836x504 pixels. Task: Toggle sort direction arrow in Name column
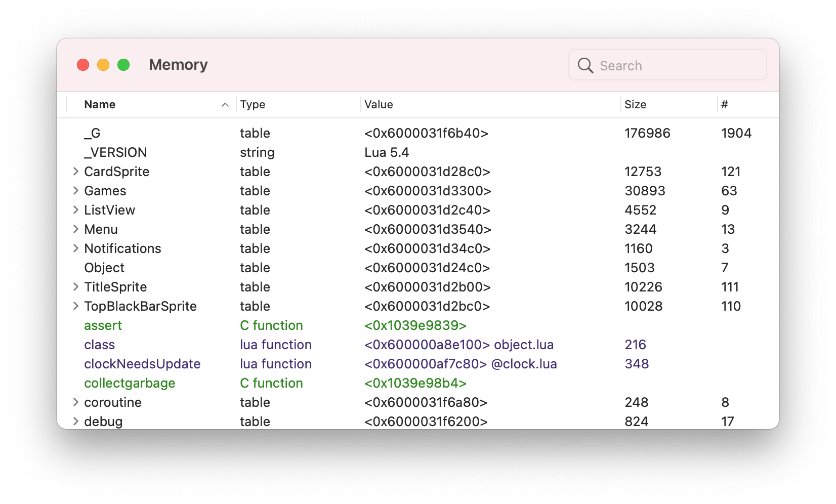225,105
